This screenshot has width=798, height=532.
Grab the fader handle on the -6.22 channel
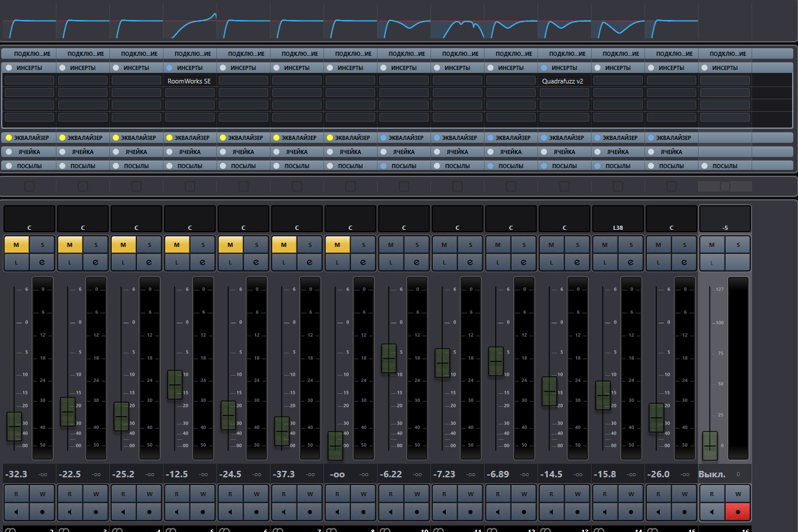point(389,358)
